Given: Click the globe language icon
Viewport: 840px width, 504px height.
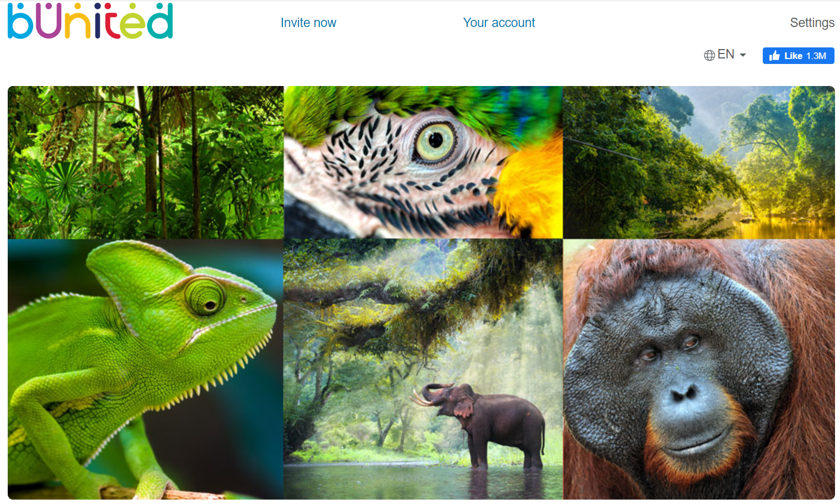Looking at the screenshot, I should pos(709,55).
